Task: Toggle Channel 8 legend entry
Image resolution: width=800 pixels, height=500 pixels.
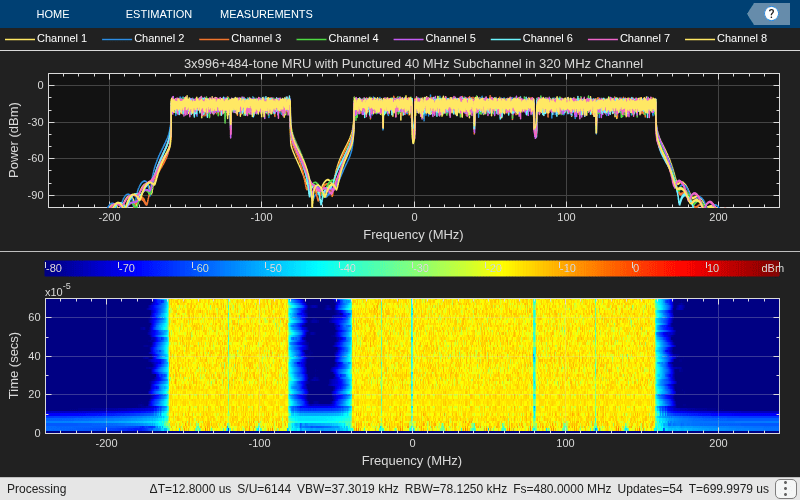Action: coord(726,38)
